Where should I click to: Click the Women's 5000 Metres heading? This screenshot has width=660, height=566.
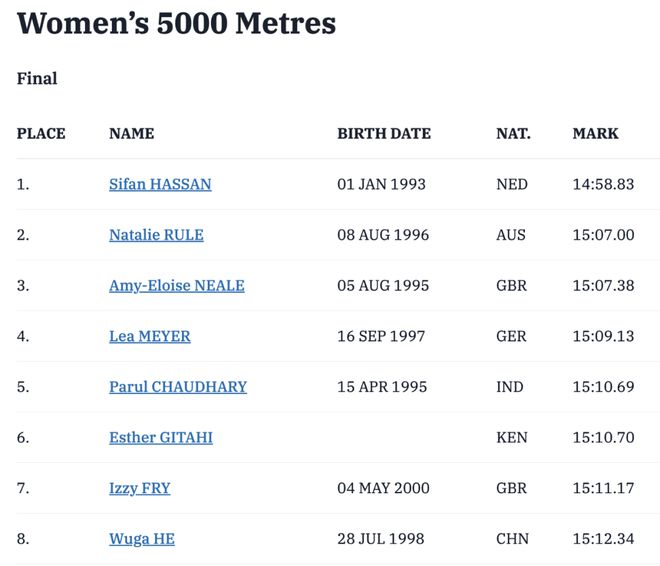[x=176, y=23]
